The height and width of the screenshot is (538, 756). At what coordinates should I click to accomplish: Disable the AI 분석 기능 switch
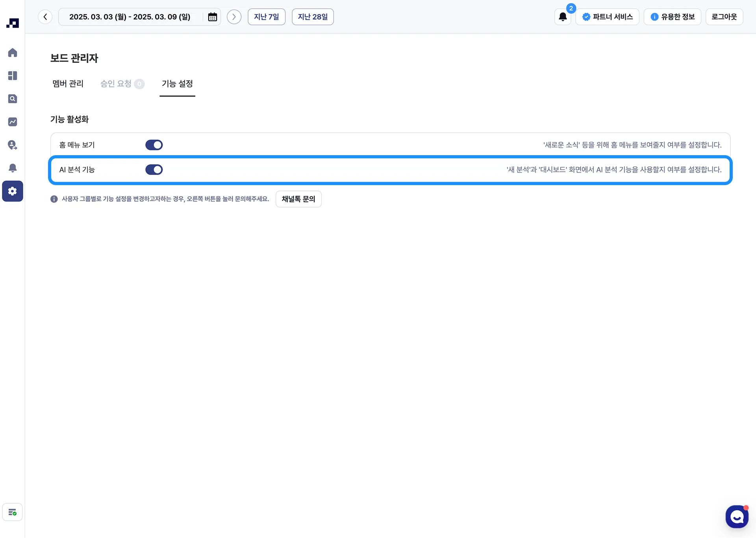[154, 170]
